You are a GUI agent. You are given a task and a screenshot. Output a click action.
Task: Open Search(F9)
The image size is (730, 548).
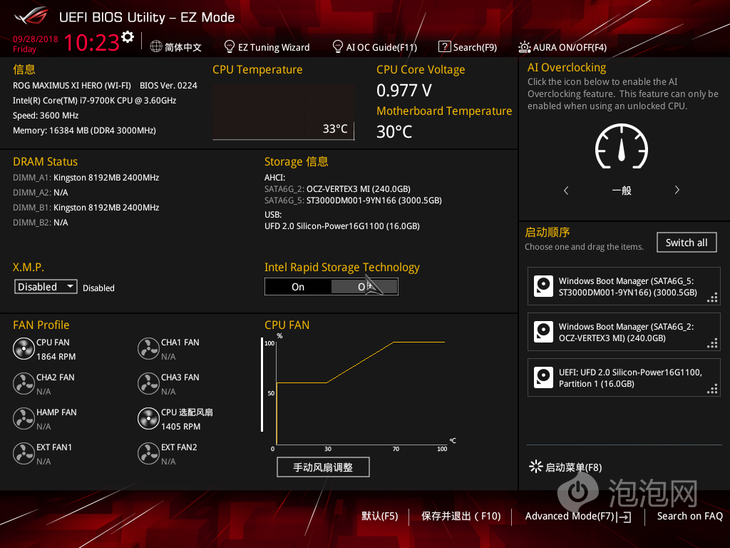click(467, 47)
